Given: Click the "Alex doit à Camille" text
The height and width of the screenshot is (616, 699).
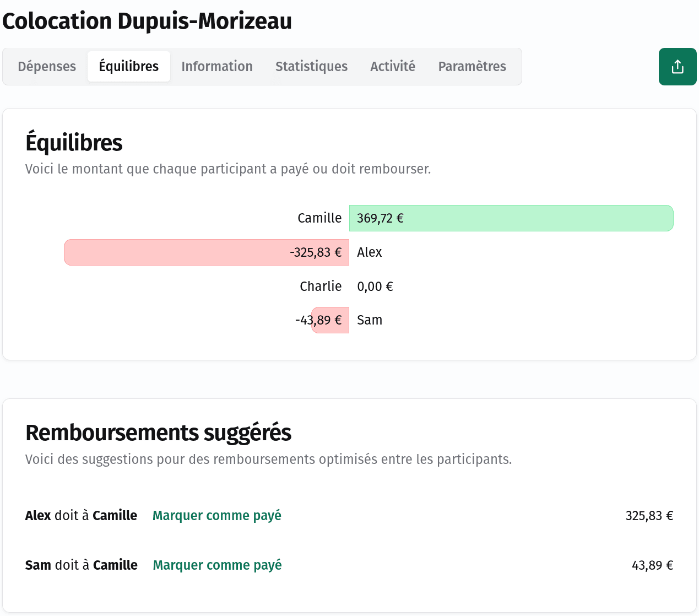Looking at the screenshot, I should click(81, 516).
